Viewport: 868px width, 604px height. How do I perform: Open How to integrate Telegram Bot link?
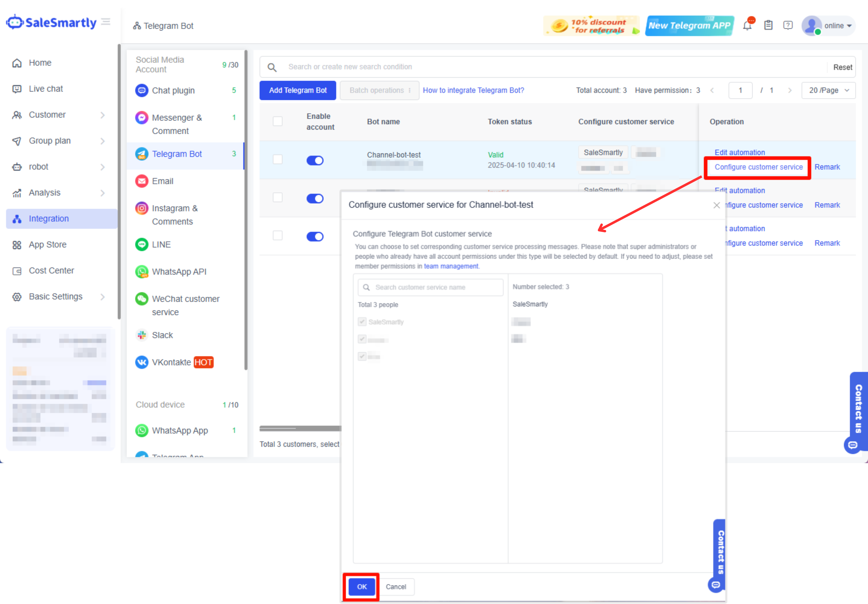(473, 90)
